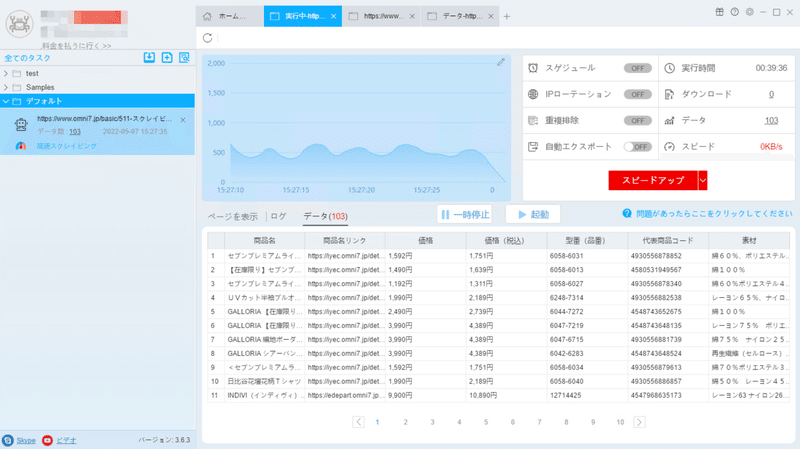
Task: Close the データ-http tab
Action: tap(490, 16)
